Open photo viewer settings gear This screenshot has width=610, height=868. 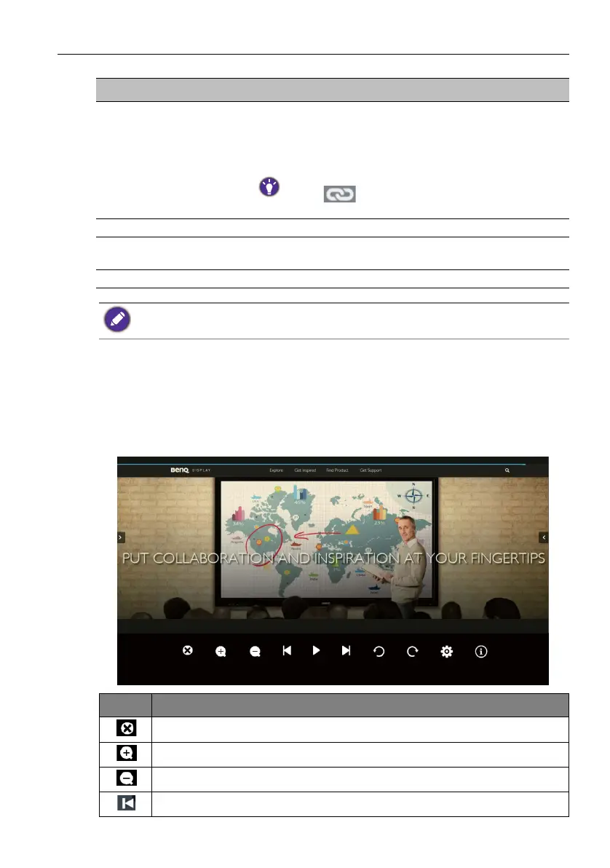click(x=447, y=652)
